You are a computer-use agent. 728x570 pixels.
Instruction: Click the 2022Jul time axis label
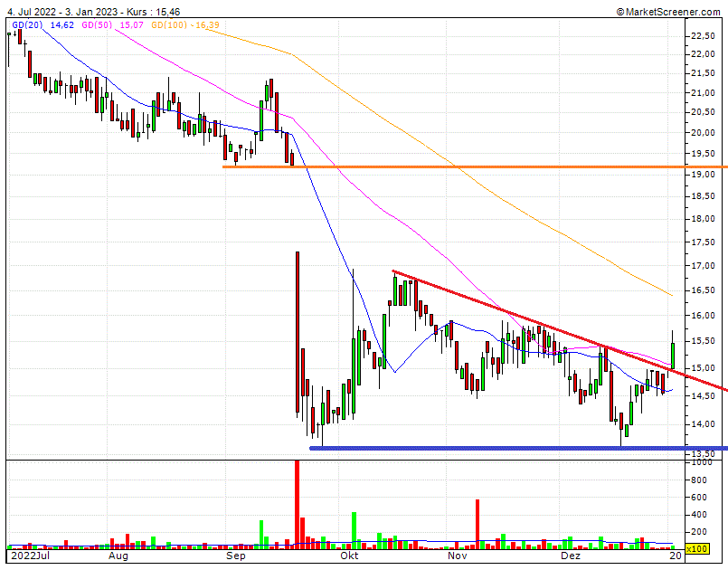point(30,556)
